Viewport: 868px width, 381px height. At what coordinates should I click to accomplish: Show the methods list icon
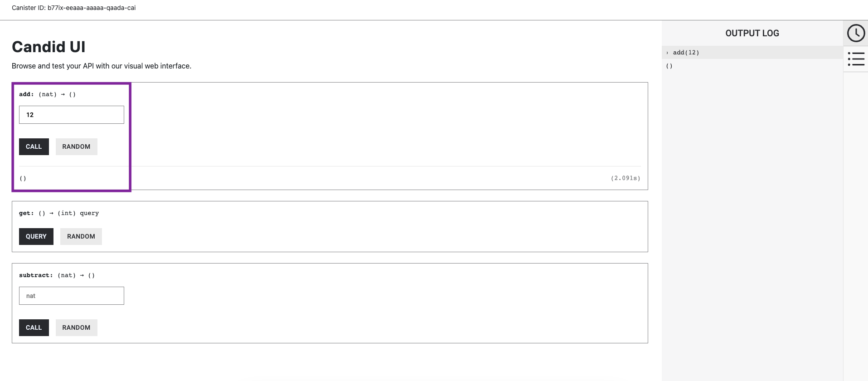856,59
